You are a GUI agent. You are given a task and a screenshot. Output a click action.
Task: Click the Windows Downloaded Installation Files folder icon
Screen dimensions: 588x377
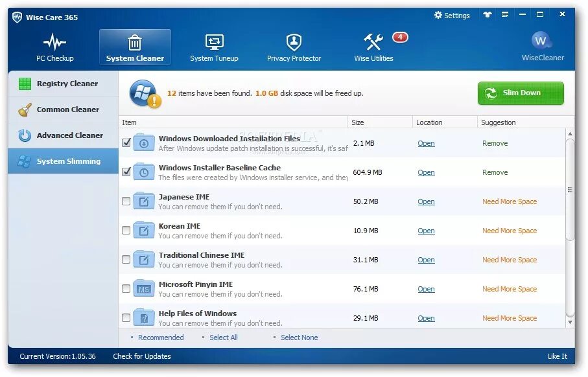coord(144,143)
